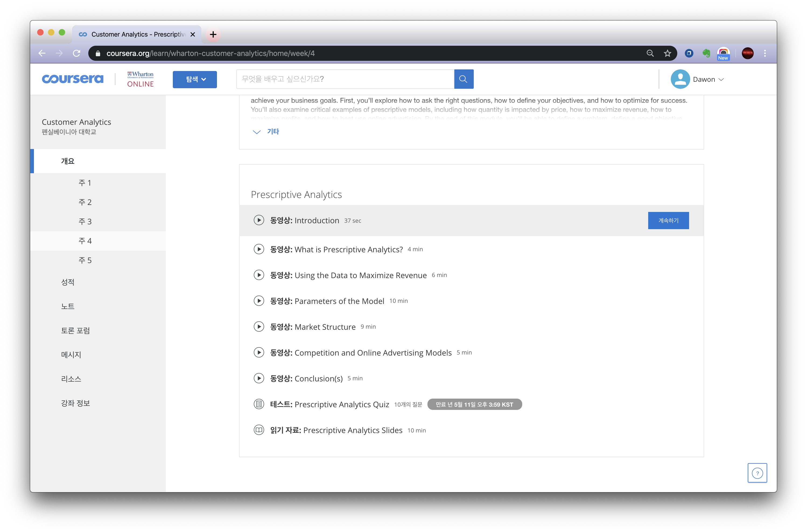
Task: Bookmark page with the star icon
Action: (667, 53)
